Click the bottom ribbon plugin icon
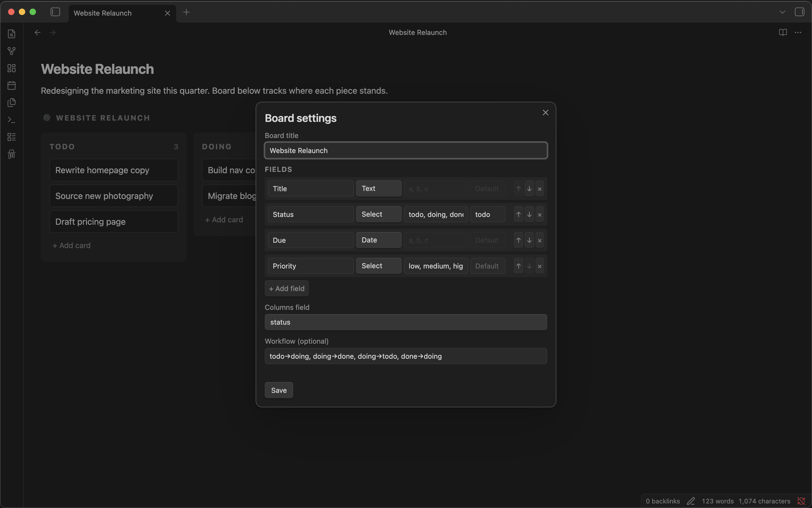812x508 pixels. click(12, 154)
